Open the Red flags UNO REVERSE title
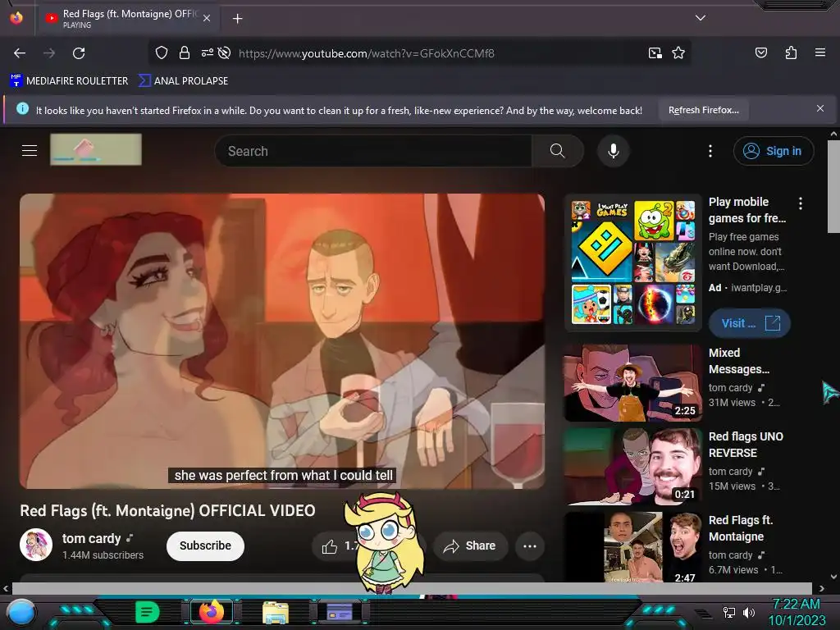Screen dimensions: 840x630 click(746, 445)
